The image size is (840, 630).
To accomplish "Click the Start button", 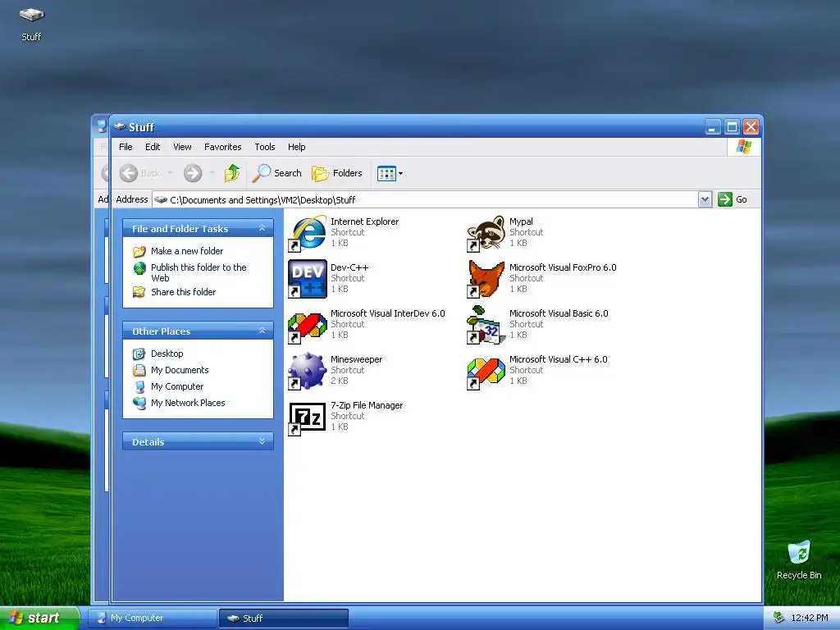I will 39,618.
